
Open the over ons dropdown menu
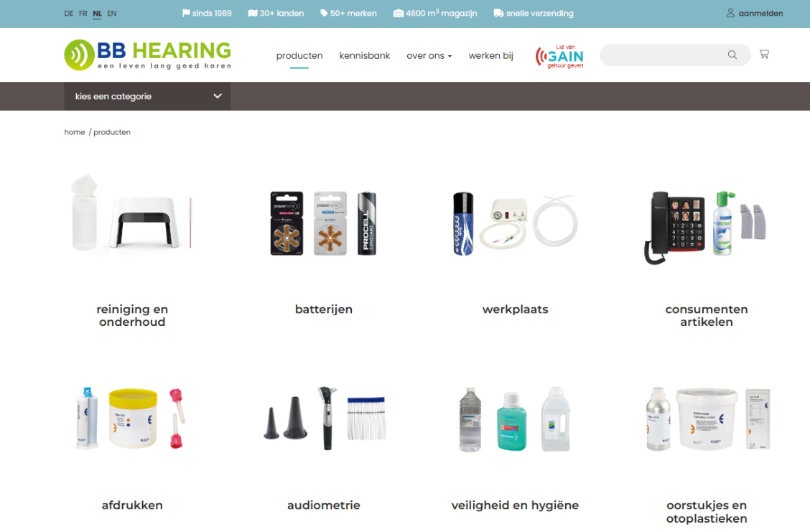tap(429, 56)
